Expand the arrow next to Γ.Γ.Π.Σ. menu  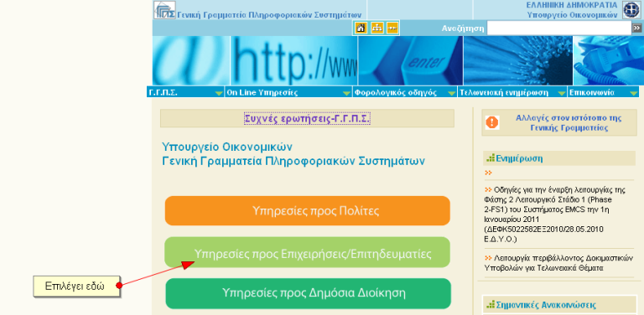(x=219, y=94)
